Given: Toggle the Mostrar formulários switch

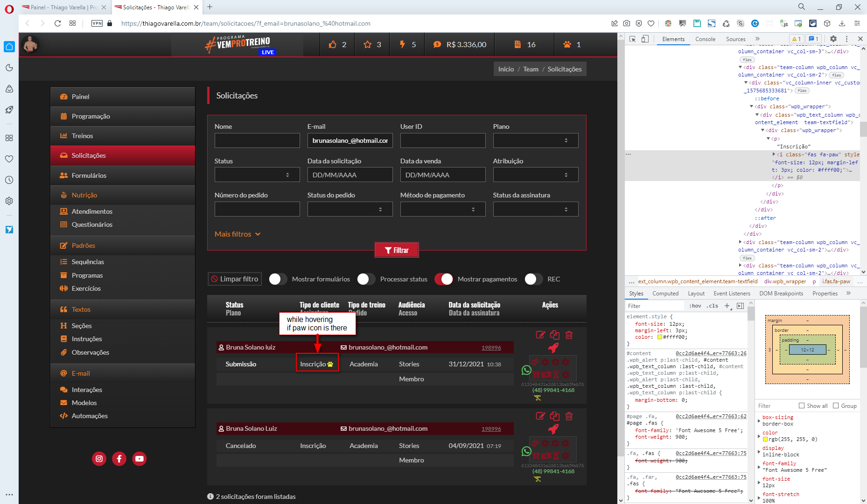Looking at the screenshot, I should (x=278, y=279).
